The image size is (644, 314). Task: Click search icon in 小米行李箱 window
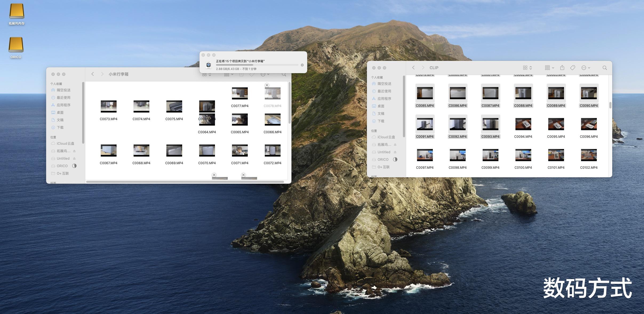(x=284, y=74)
